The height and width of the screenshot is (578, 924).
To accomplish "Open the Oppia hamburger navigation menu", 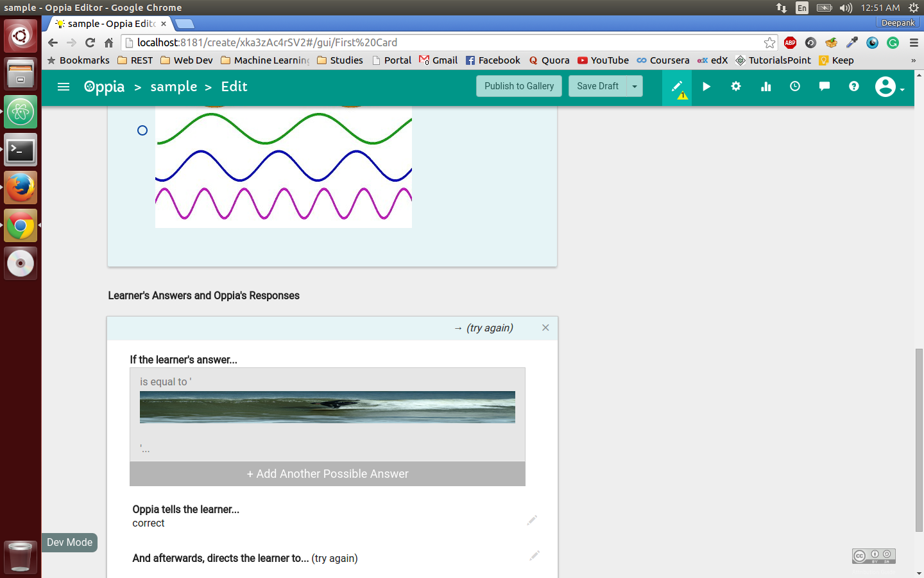I will pos(63,87).
